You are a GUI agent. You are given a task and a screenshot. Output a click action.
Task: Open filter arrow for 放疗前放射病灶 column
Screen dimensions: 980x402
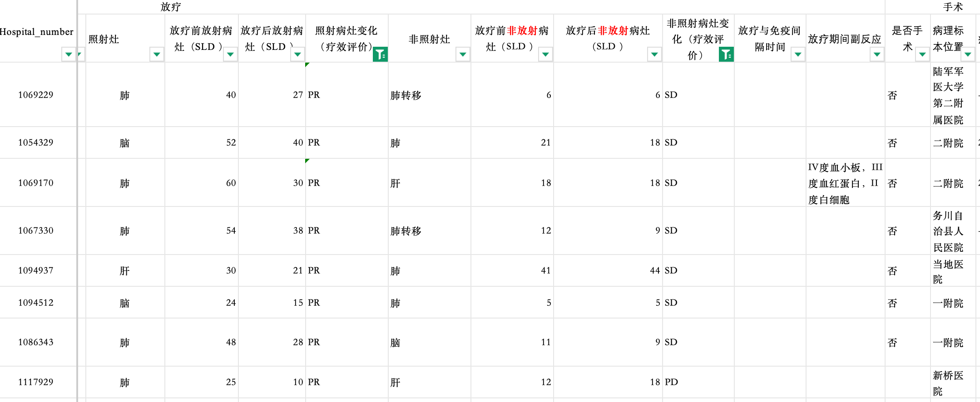230,54
